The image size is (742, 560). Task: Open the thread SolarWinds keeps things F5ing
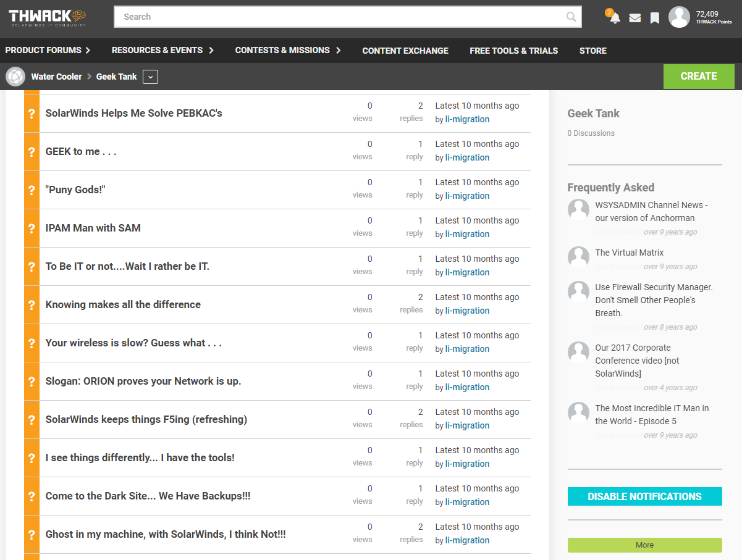tap(146, 419)
